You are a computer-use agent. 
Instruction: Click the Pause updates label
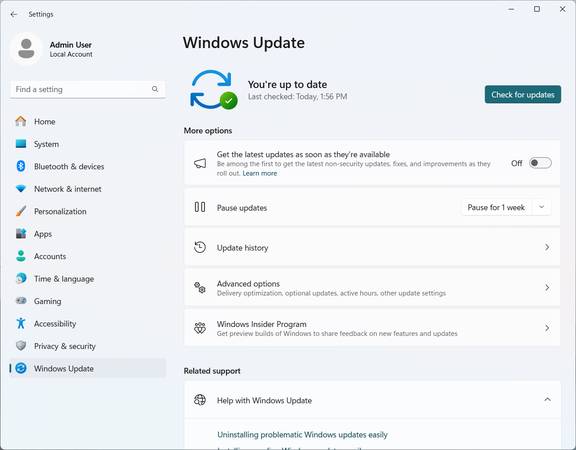coord(242,208)
